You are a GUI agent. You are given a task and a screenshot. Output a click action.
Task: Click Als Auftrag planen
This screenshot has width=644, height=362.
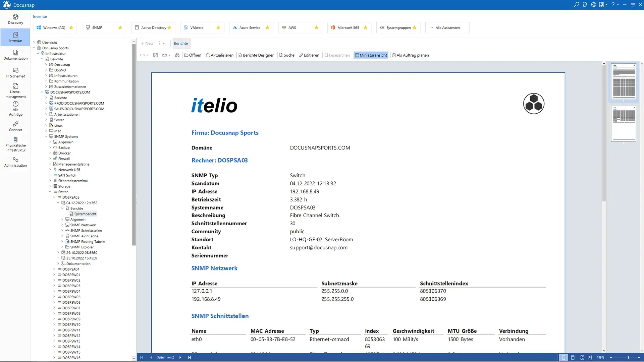tap(410, 55)
